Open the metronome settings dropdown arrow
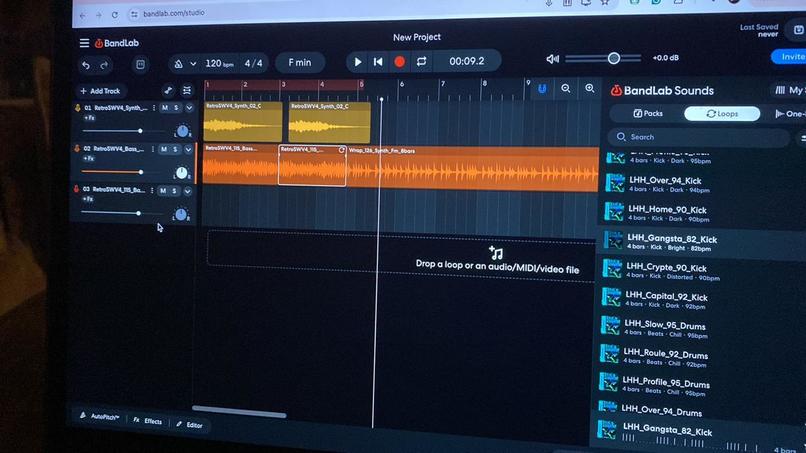 pyautogui.click(x=193, y=64)
